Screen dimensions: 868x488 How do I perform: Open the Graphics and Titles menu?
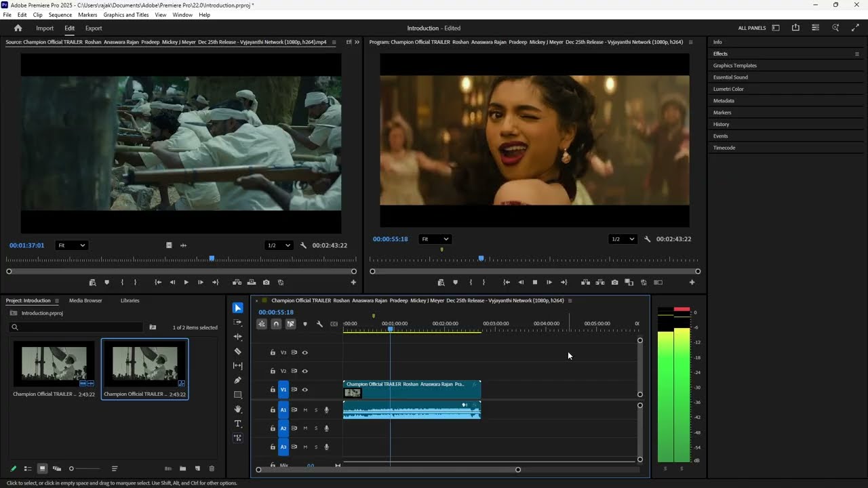click(126, 14)
